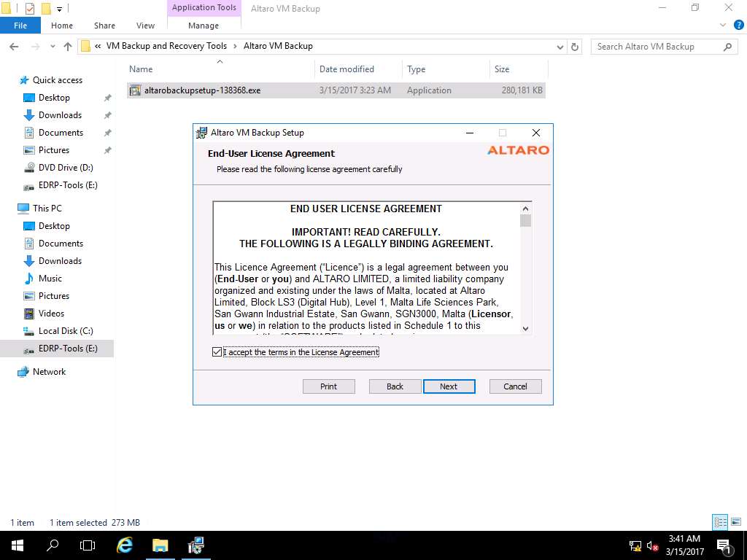Accept the license agreement terms checkbox

pyautogui.click(x=217, y=352)
